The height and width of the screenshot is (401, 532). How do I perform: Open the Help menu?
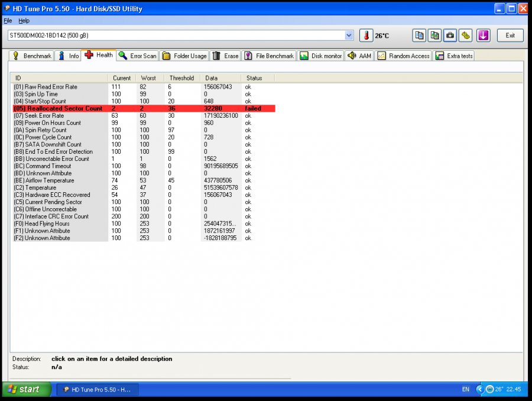click(x=24, y=21)
